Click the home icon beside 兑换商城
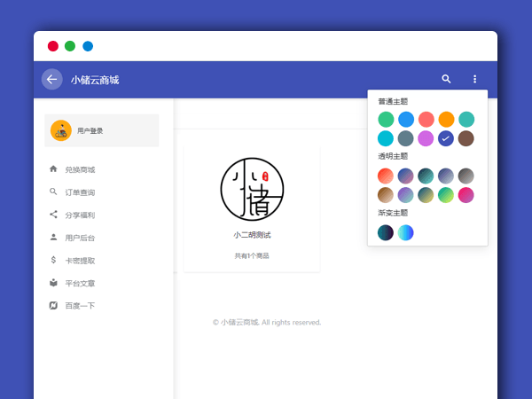 53,168
